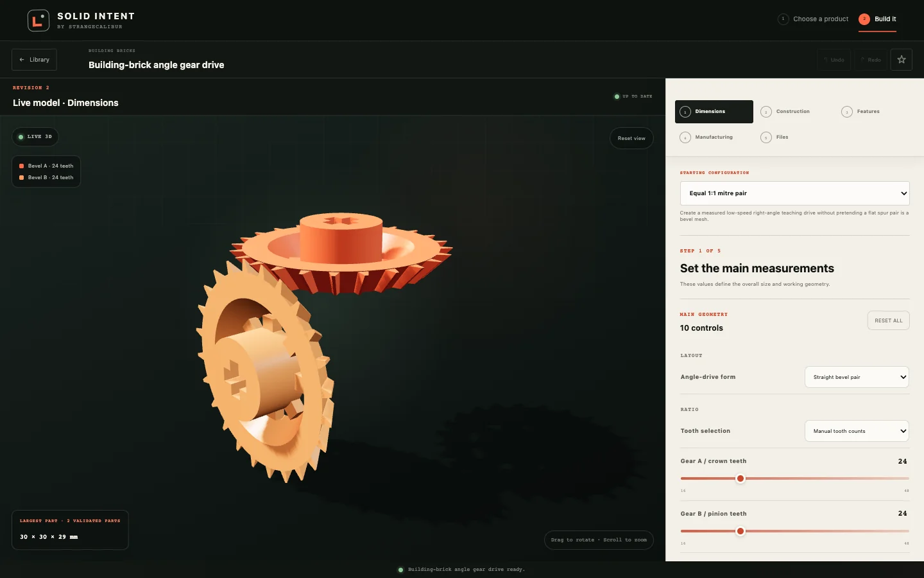This screenshot has width=924, height=578.
Task: Expand the starting configuration dropdown
Action: (795, 193)
